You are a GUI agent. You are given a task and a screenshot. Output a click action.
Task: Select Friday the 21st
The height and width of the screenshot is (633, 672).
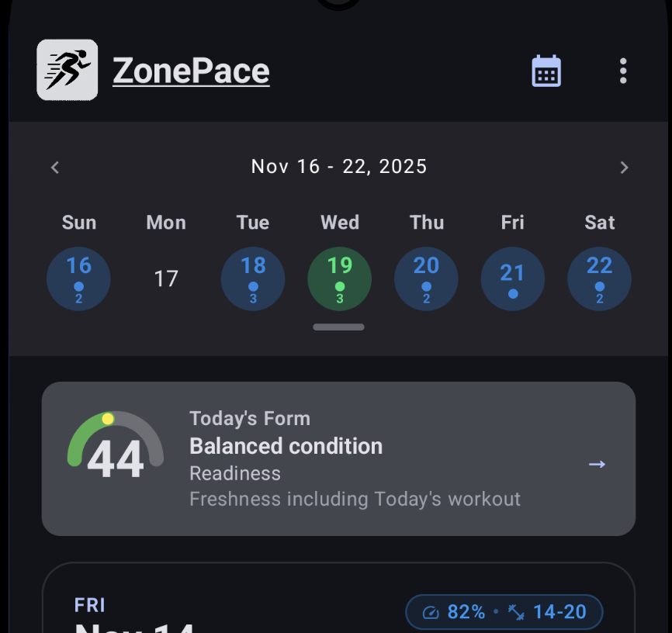click(x=513, y=278)
